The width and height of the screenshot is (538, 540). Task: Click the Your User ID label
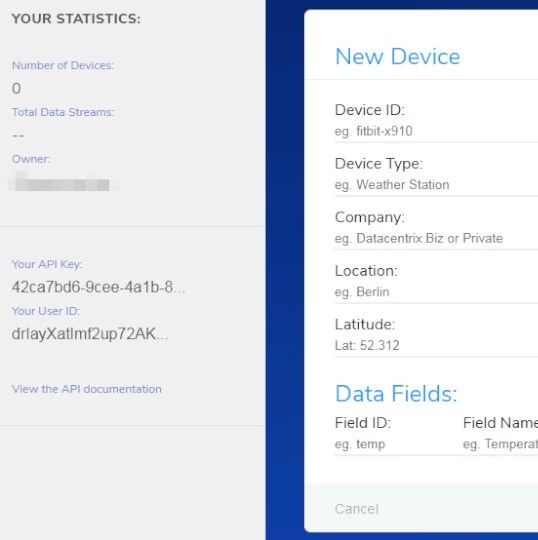45,311
